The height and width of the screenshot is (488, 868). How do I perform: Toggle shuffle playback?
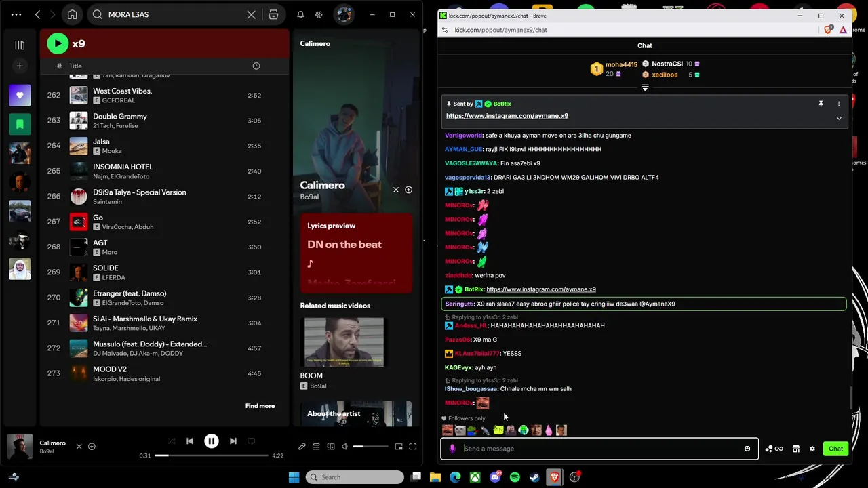172,441
